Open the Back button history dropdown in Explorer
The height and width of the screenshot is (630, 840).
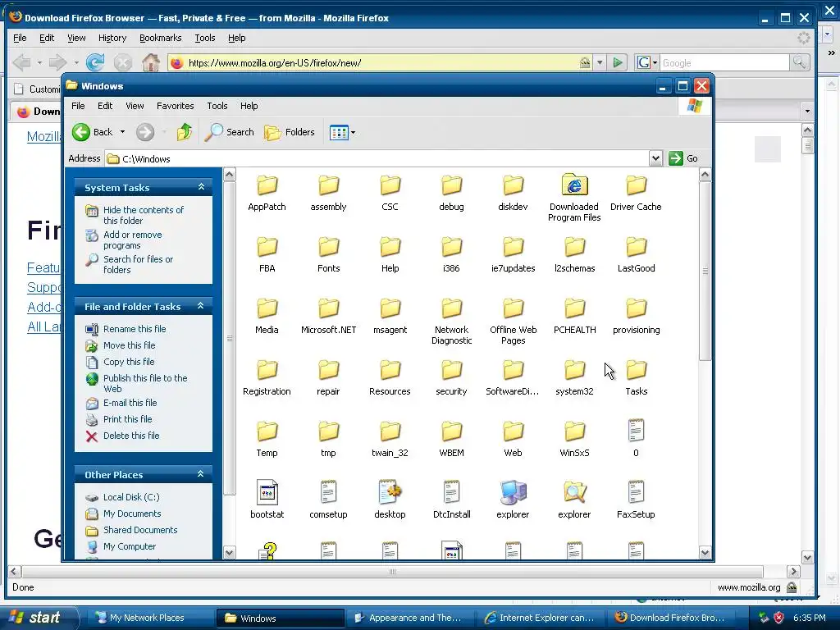tap(123, 132)
